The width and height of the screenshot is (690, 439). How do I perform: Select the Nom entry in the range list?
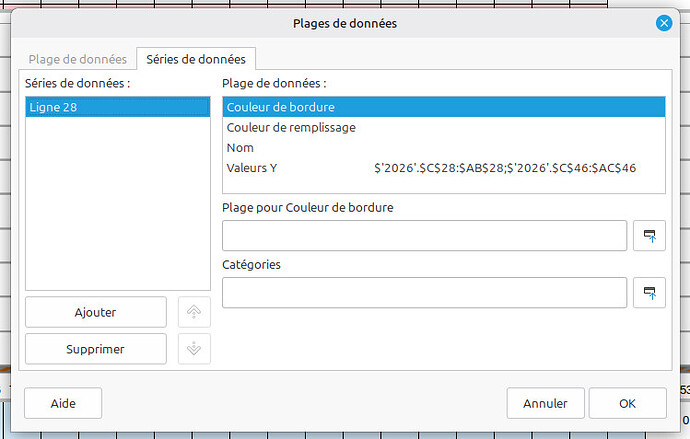(240, 147)
